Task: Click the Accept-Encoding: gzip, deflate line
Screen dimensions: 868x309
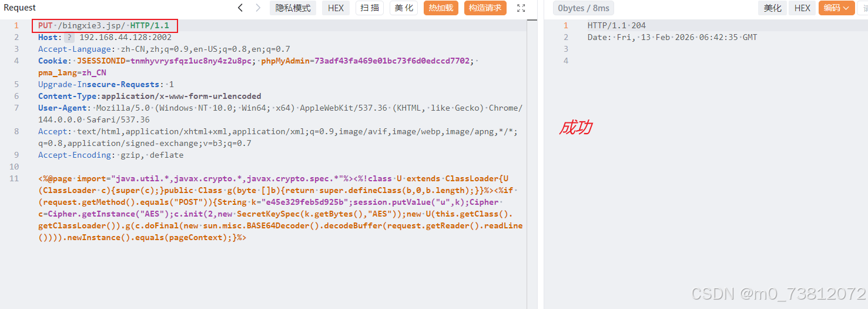Action: pyautogui.click(x=111, y=155)
